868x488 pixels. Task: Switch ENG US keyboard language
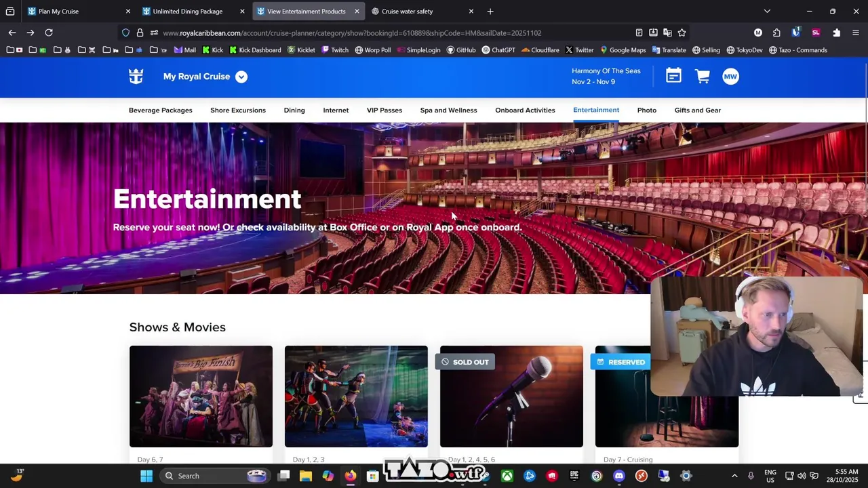[x=770, y=476]
